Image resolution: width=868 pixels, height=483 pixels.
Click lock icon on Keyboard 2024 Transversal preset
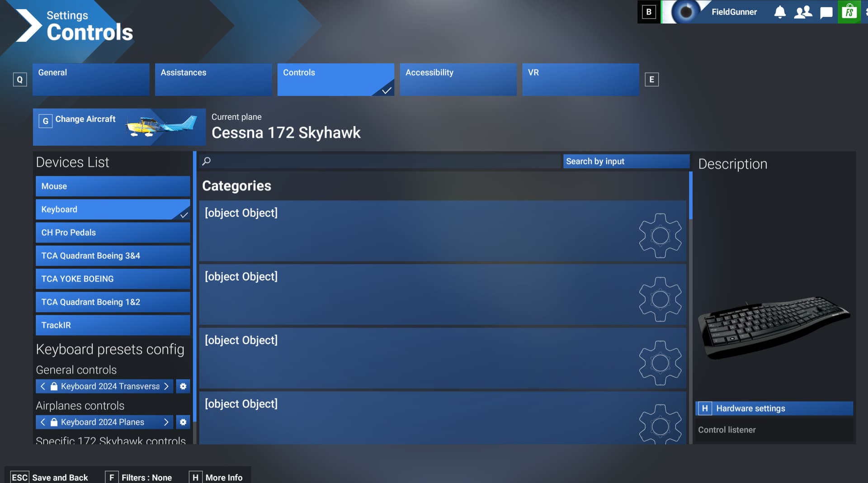(x=54, y=386)
